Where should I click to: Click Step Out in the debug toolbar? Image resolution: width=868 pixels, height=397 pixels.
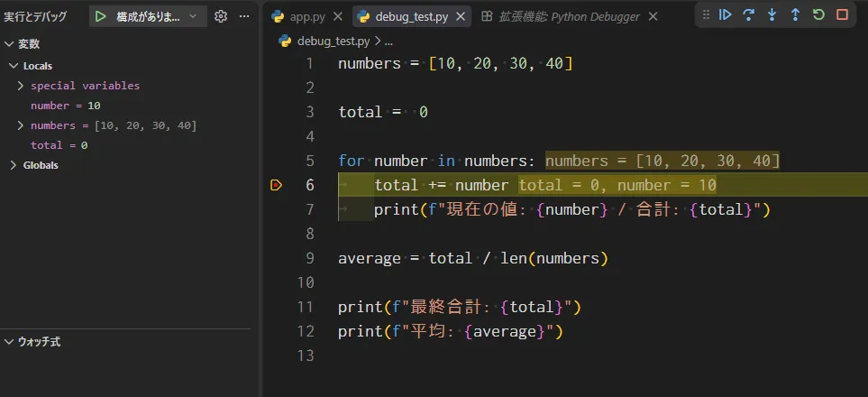pos(796,15)
